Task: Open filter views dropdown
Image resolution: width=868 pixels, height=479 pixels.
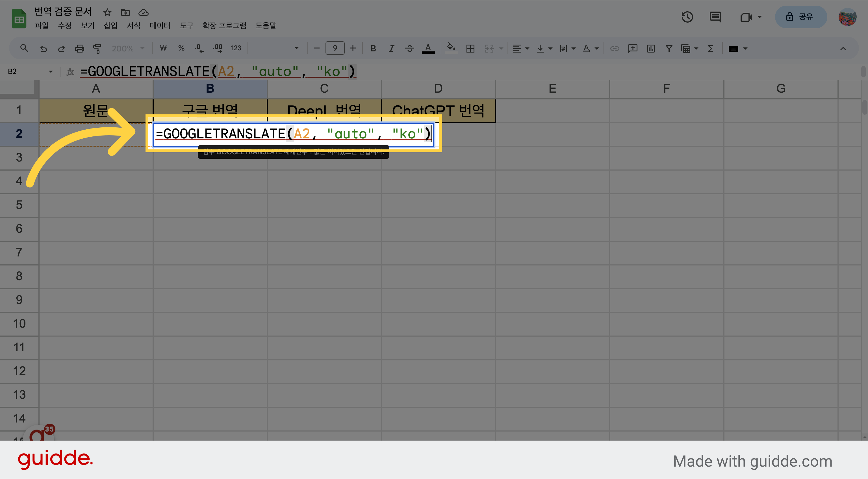Action: coord(689,49)
